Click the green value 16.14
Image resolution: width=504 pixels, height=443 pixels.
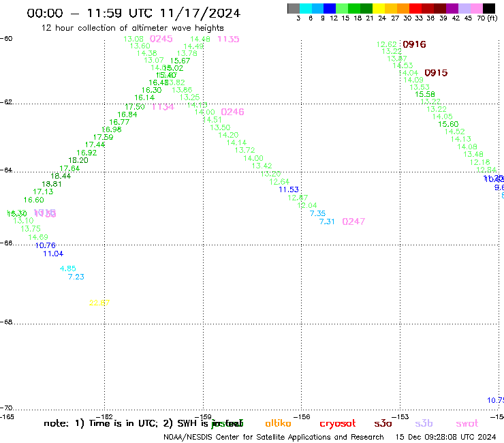(x=144, y=98)
